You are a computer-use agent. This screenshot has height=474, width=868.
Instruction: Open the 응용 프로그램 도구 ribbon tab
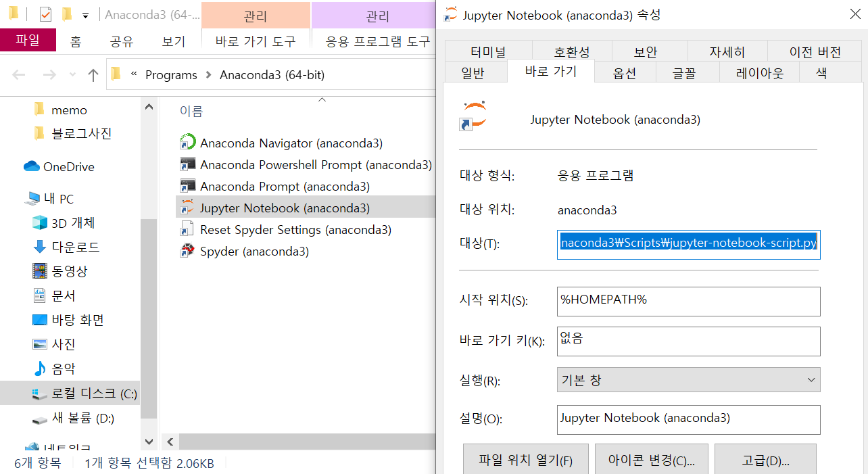coord(378,41)
